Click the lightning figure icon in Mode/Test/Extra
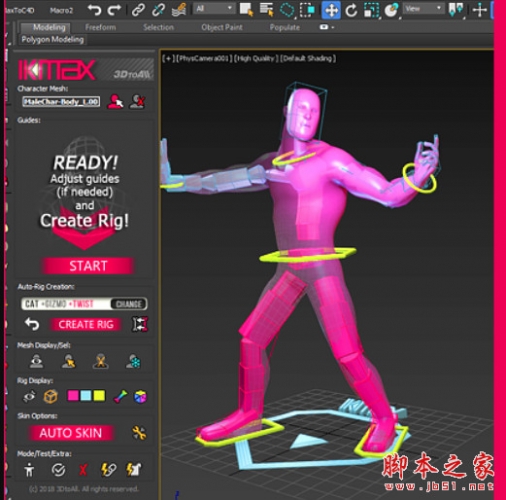This screenshot has height=500, width=506. click(134, 470)
